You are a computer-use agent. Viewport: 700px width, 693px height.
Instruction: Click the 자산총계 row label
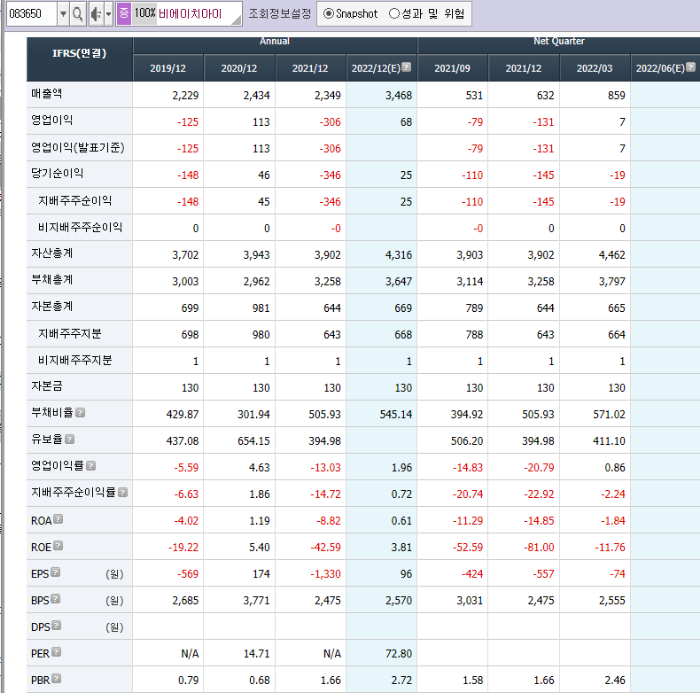pyautogui.click(x=52, y=253)
